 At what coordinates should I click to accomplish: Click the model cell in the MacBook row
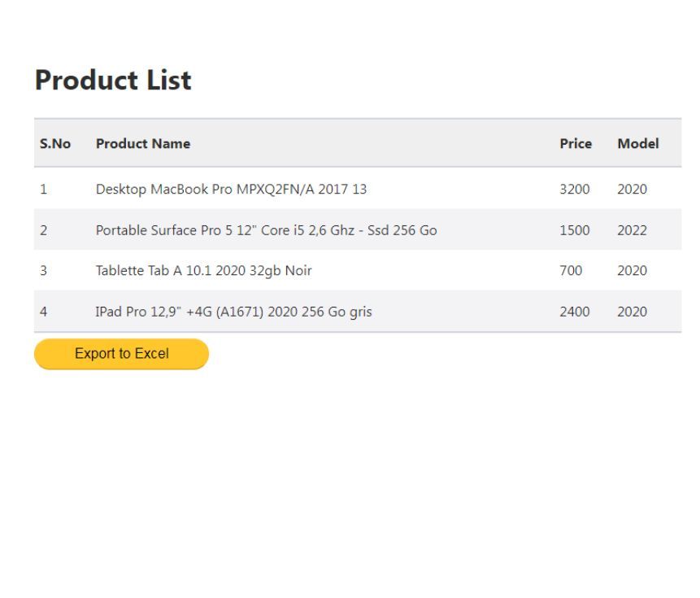click(632, 190)
